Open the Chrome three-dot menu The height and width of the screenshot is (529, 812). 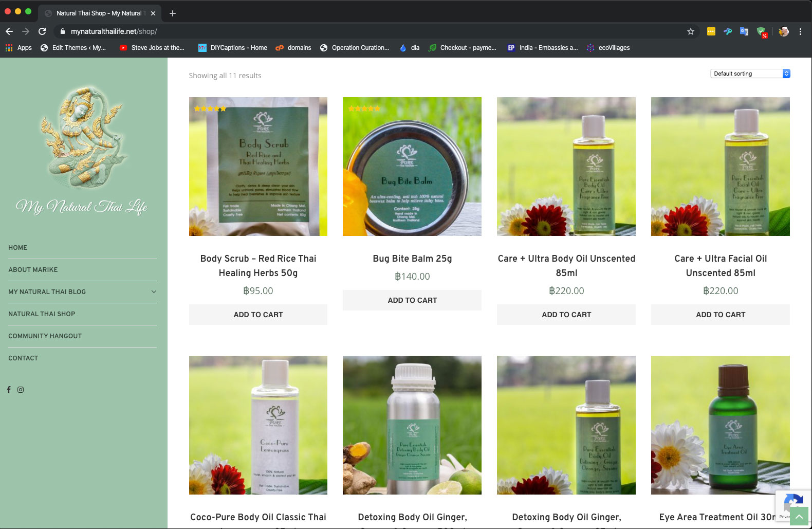[x=800, y=31]
